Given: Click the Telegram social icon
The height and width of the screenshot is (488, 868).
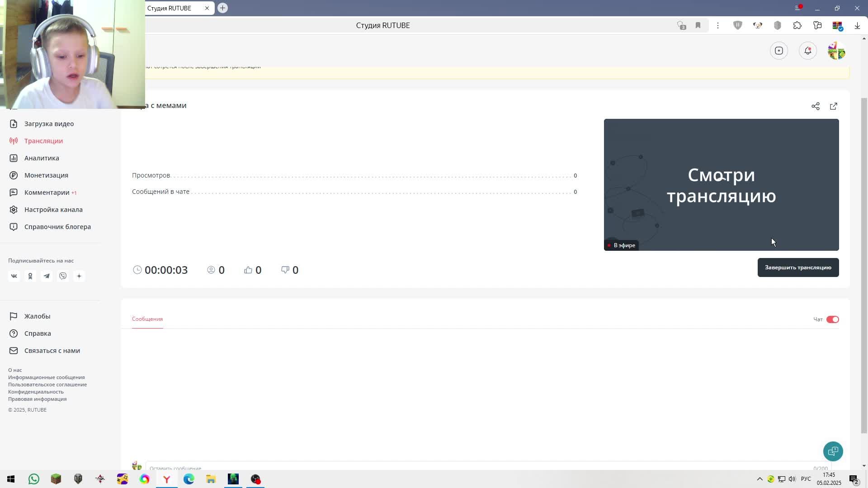Looking at the screenshot, I should pyautogui.click(x=47, y=276).
